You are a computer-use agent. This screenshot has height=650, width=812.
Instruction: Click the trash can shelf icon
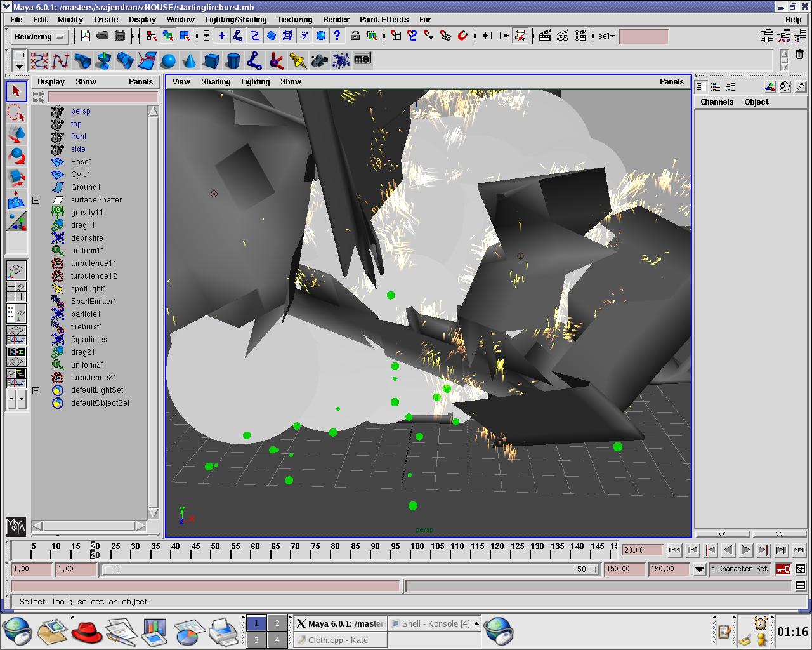click(x=799, y=55)
